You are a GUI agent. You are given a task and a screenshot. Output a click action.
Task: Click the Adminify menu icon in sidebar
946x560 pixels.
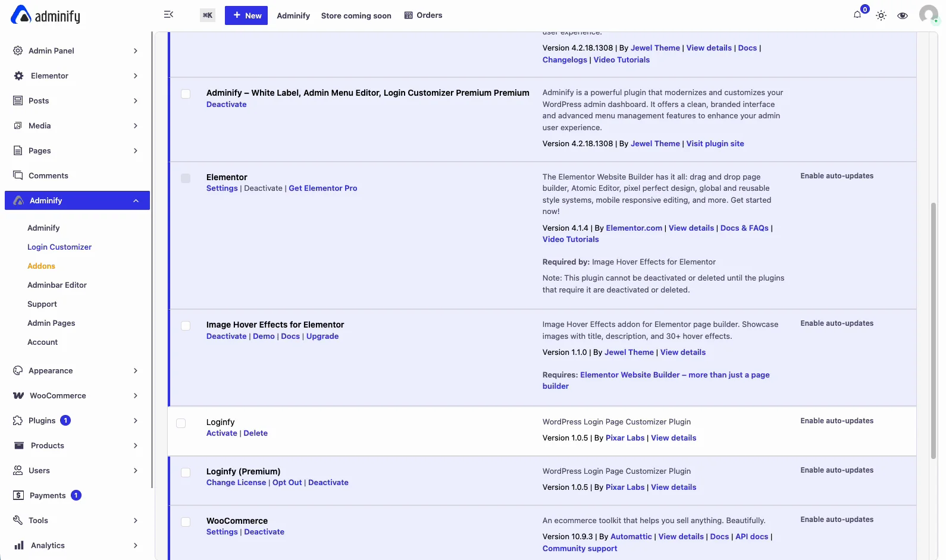pyautogui.click(x=18, y=200)
